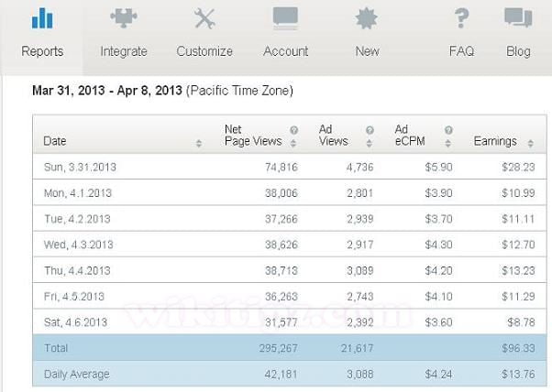The image size is (552, 392).
Task: Click the Integrate puzzle piece icon
Action: pyautogui.click(x=124, y=18)
